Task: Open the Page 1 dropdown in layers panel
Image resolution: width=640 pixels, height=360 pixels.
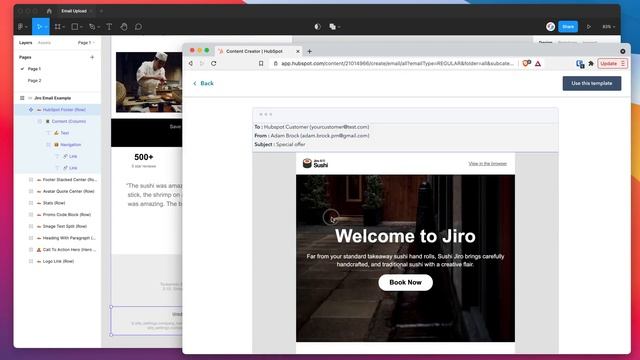Action: [x=86, y=42]
